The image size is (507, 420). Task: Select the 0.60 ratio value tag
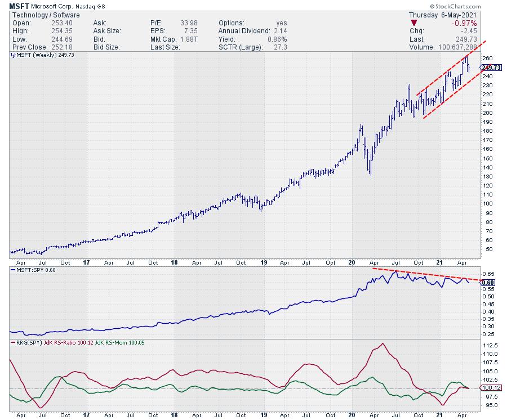tap(488, 283)
